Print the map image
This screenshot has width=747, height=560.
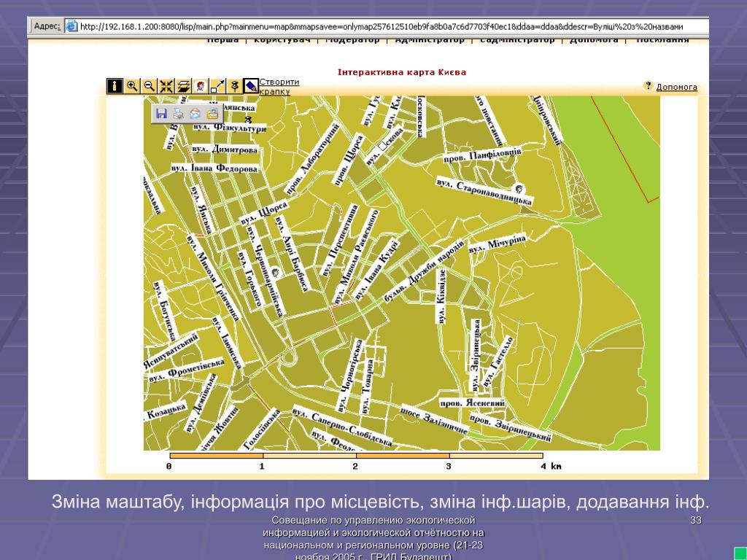(x=178, y=113)
